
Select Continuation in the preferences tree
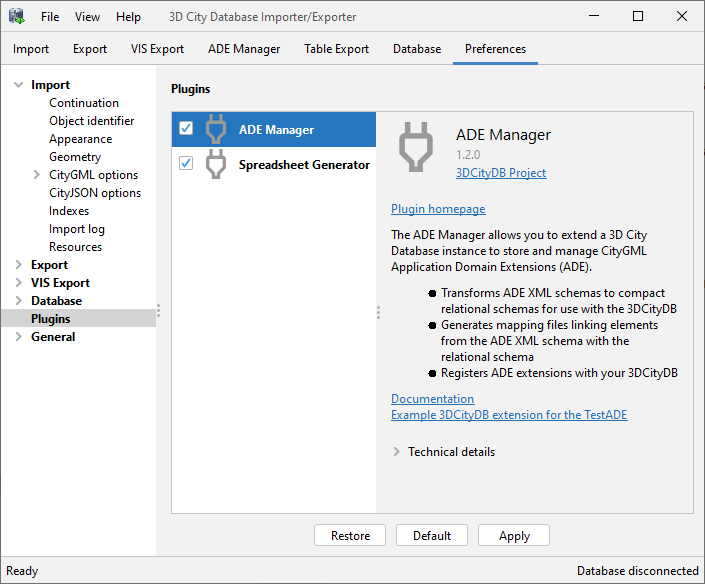[x=84, y=103]
